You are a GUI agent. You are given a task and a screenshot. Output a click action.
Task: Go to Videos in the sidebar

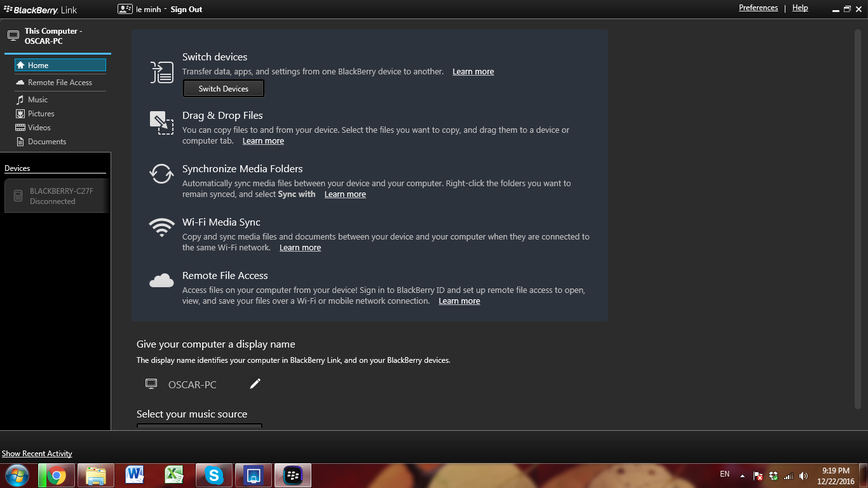39,128
